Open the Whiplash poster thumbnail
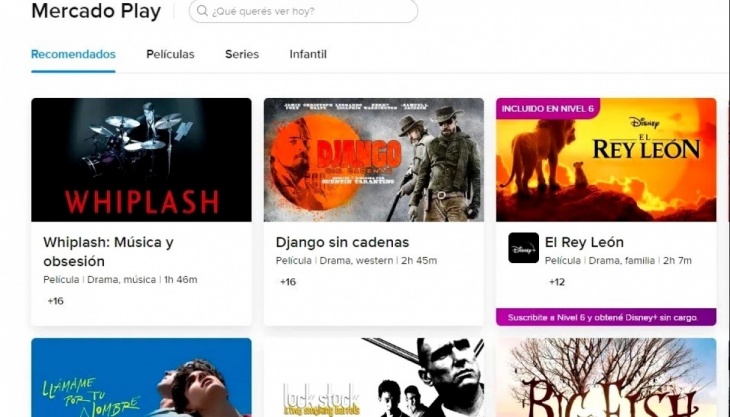Image resolution: width=730 pixels, height=417 pixels. (x=141, y=160)
